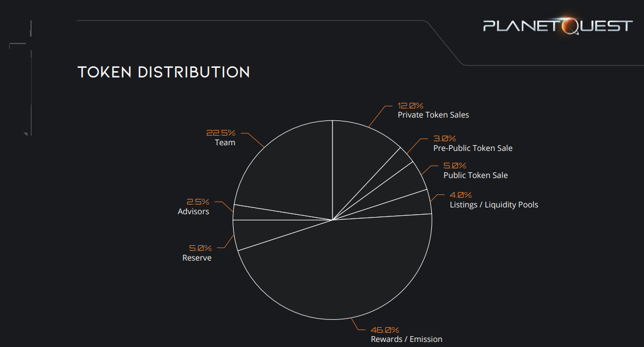Screen dimensions: 644x347
Task: Click the Rewards / Emission label
Action: [406, 339]
